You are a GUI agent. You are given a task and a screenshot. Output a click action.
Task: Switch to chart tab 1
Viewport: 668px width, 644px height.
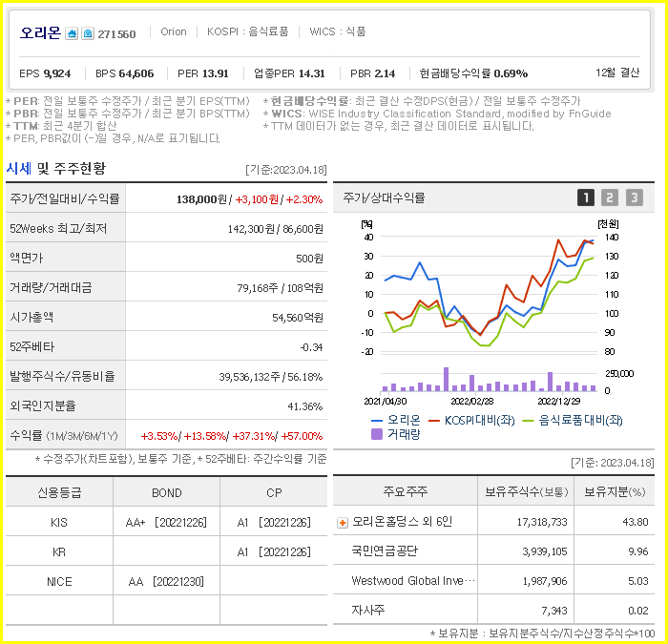tap(586, 197)
